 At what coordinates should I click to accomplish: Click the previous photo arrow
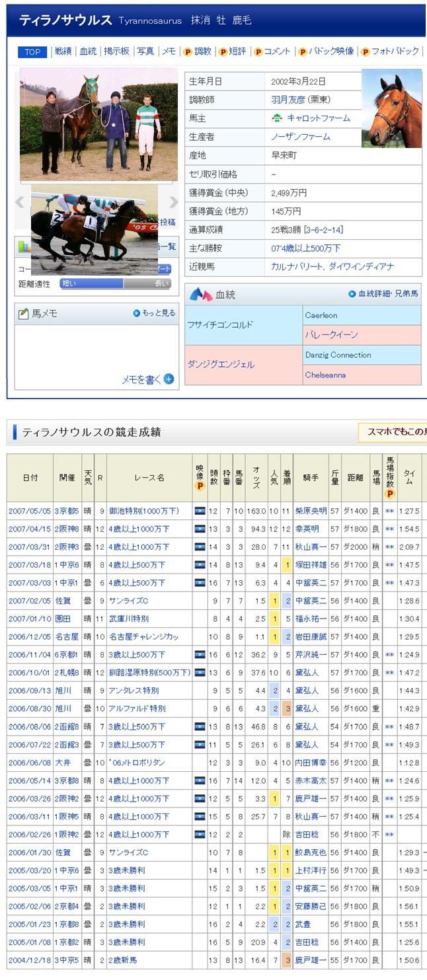click(20, 202)
